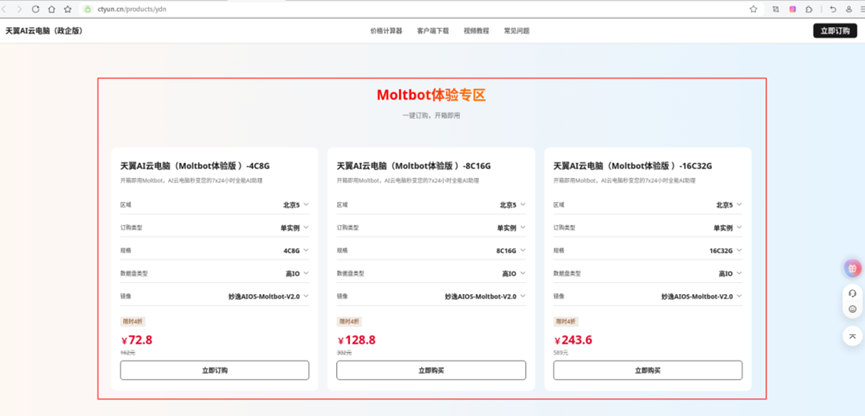Expand 订购类型 dropdown in the 16C32G card
This screenshot has width=865, height=416.
tap(648, 228)
